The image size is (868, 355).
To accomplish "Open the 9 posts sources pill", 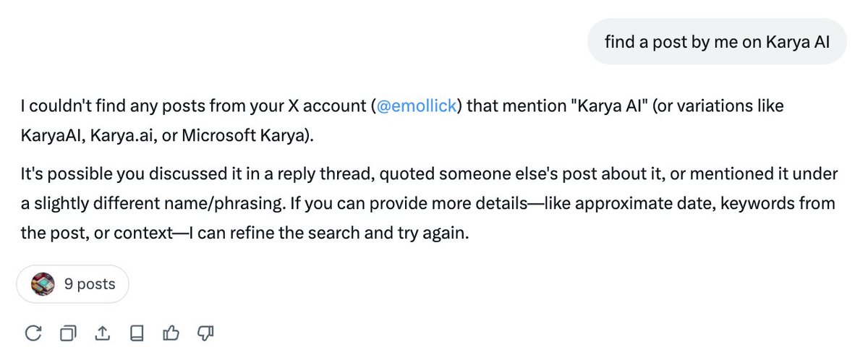I will 73,284.
